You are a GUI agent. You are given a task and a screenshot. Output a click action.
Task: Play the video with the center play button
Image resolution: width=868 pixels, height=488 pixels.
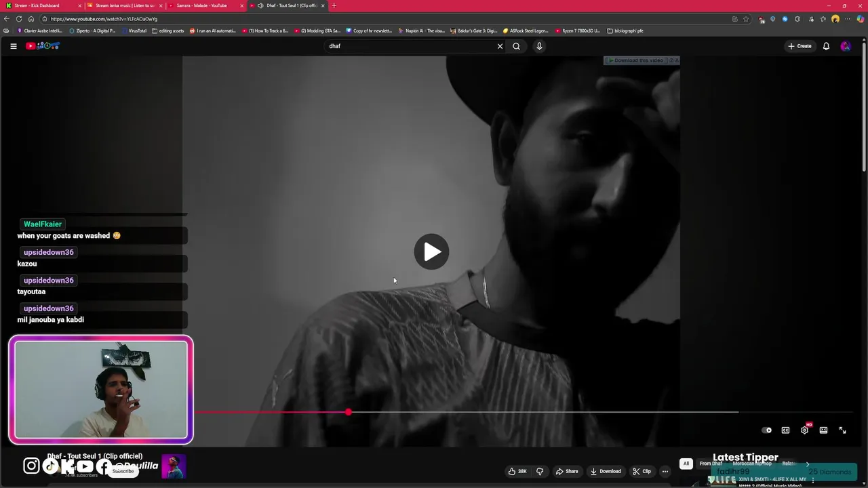431,251
